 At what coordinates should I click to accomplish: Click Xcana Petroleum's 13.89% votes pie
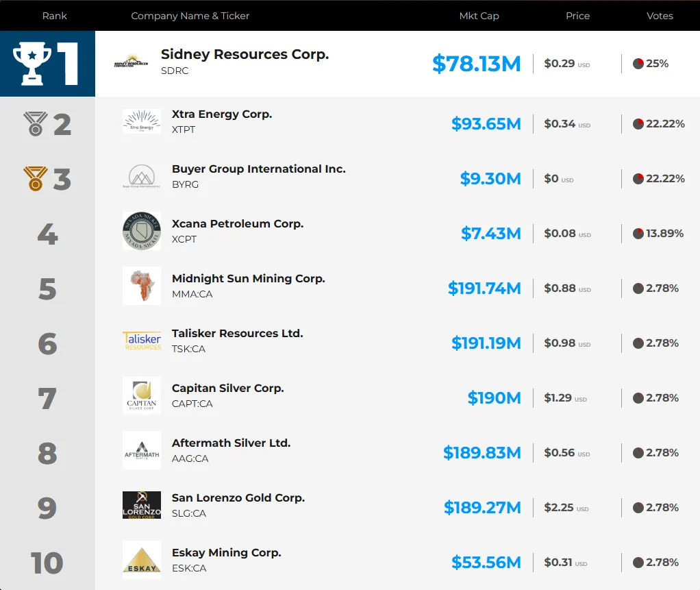(x=638, y=233)
